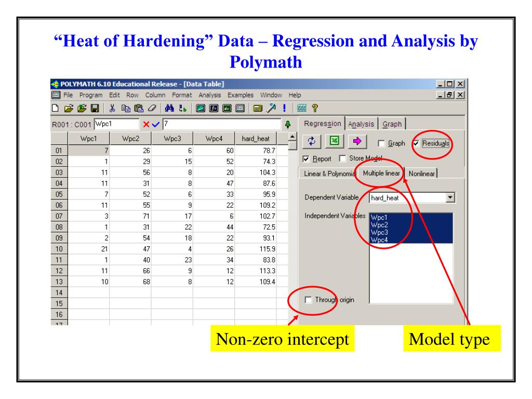
Task: Click the teal grid icon in toolbar
Action: coord(302,108)
